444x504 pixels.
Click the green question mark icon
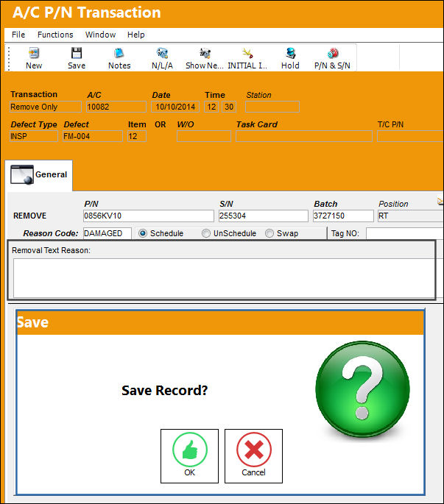[x=362, y=389]
